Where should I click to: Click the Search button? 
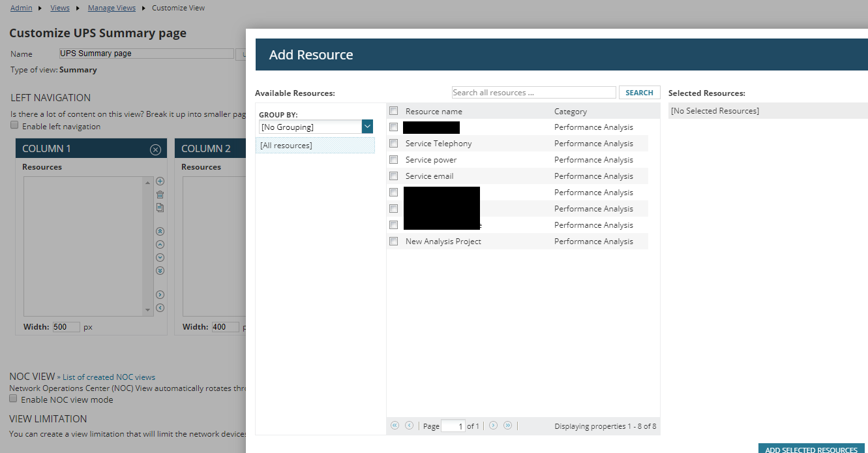click(639, 93)
